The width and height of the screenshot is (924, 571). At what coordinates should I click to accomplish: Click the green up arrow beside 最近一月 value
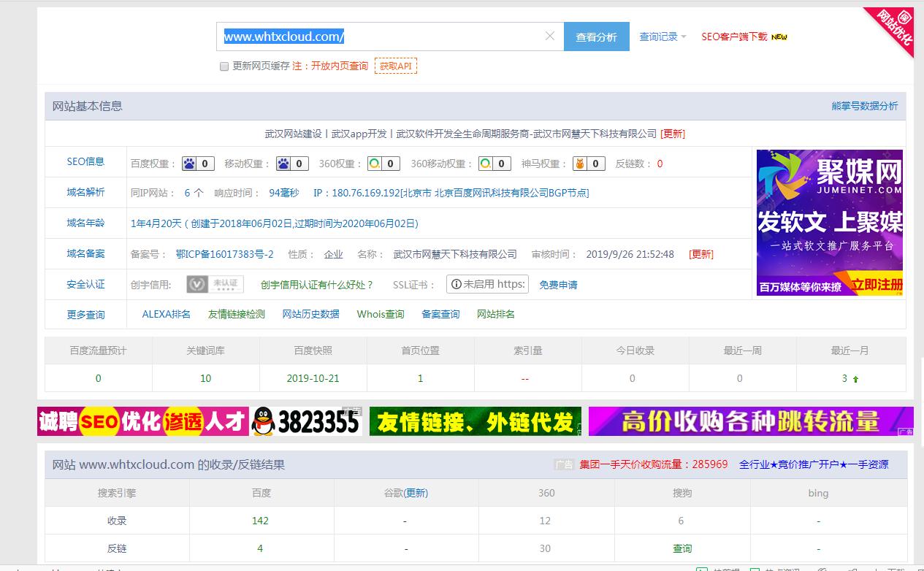coord(855,378)
